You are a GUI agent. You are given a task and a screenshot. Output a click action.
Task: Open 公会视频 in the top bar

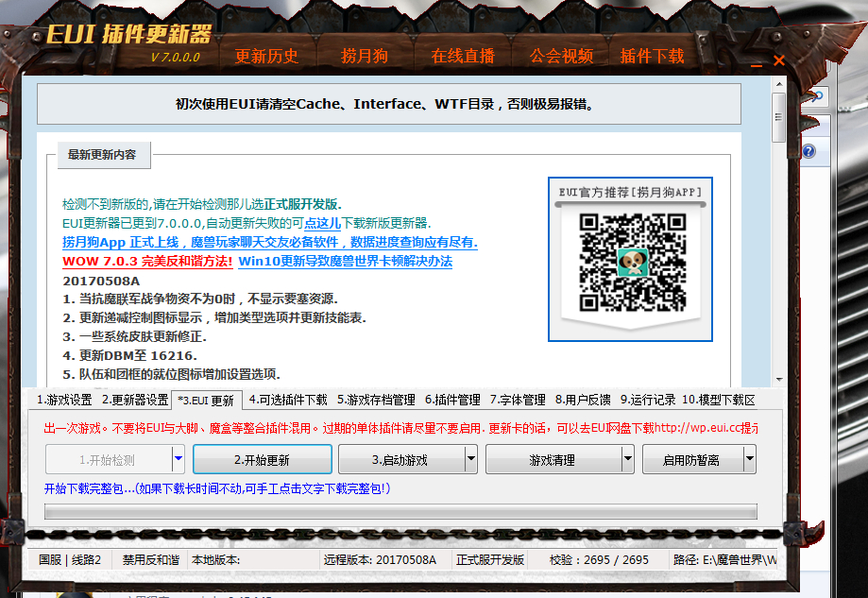click(x=561, y=56)
